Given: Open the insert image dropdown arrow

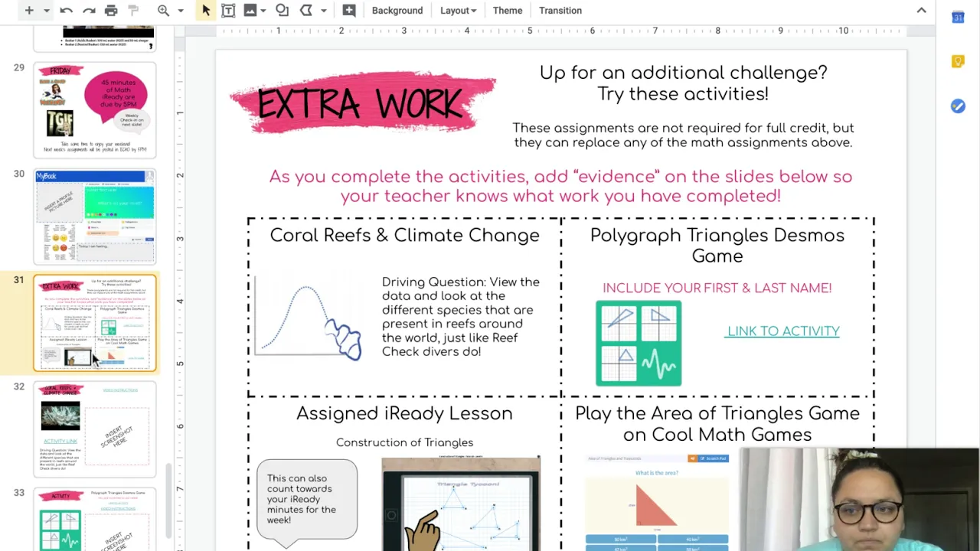Looking at the screenshot, I should pyautogui.click(x=265, y=11).
